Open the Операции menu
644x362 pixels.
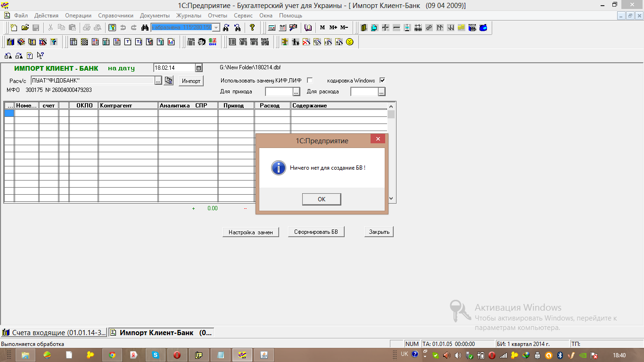coord(78,16)
